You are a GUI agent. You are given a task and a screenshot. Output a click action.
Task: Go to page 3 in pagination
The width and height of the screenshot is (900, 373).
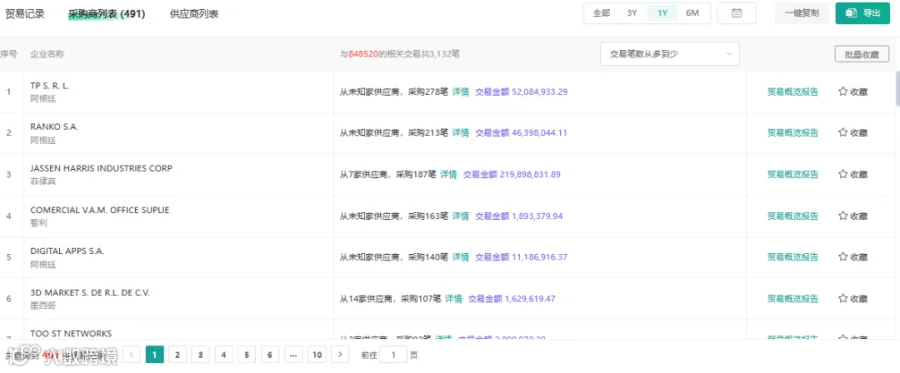(200, 355)
